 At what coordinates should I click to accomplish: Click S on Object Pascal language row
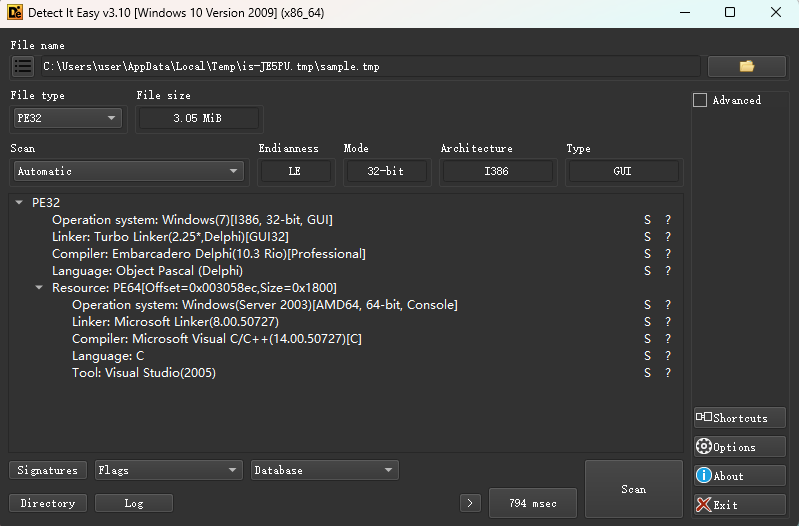[647, 271]
